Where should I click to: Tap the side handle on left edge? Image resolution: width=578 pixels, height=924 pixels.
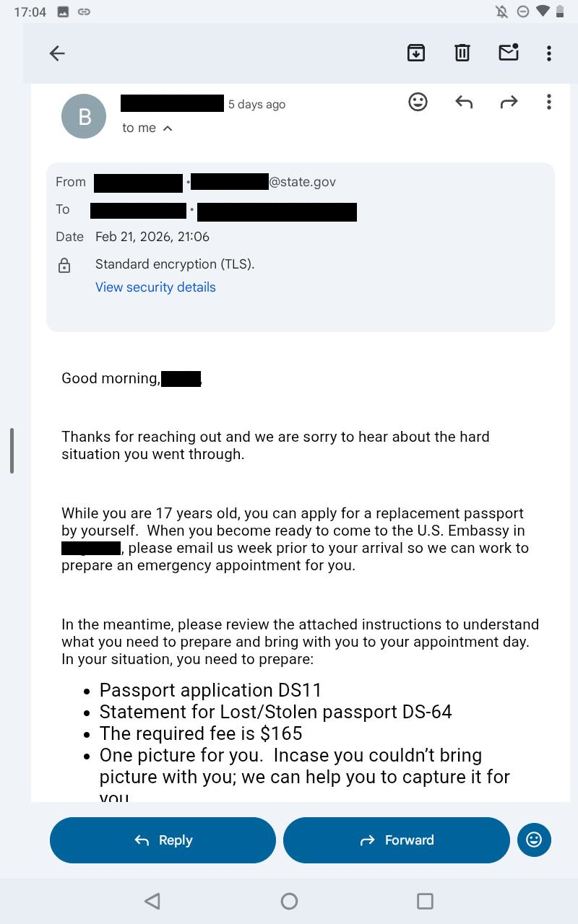coord(12,451)
